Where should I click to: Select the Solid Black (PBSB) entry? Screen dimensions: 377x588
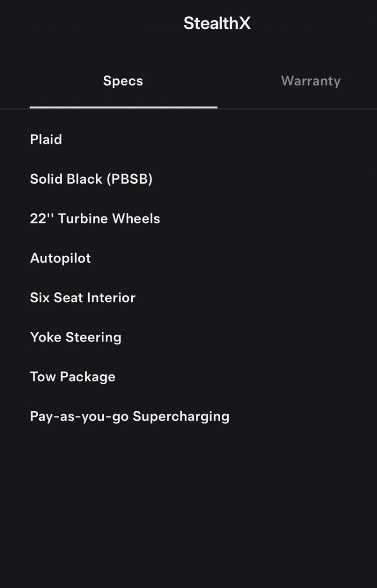[x=91, y=179]
